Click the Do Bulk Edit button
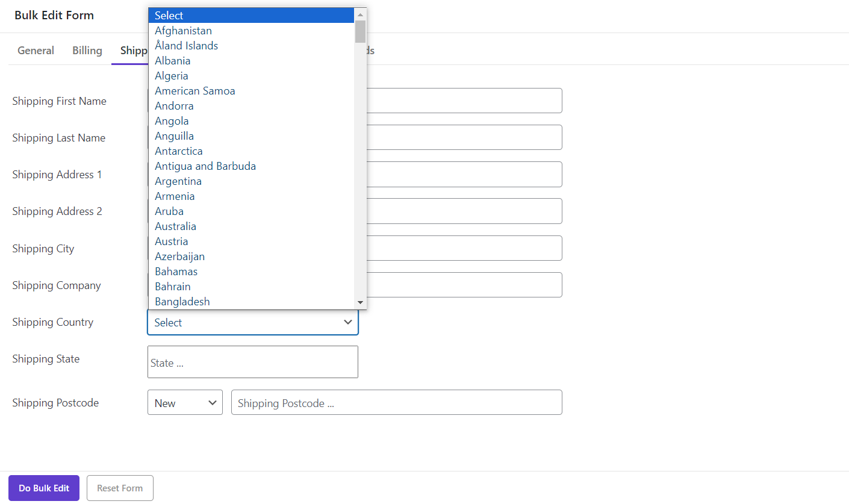 point(44,488)
